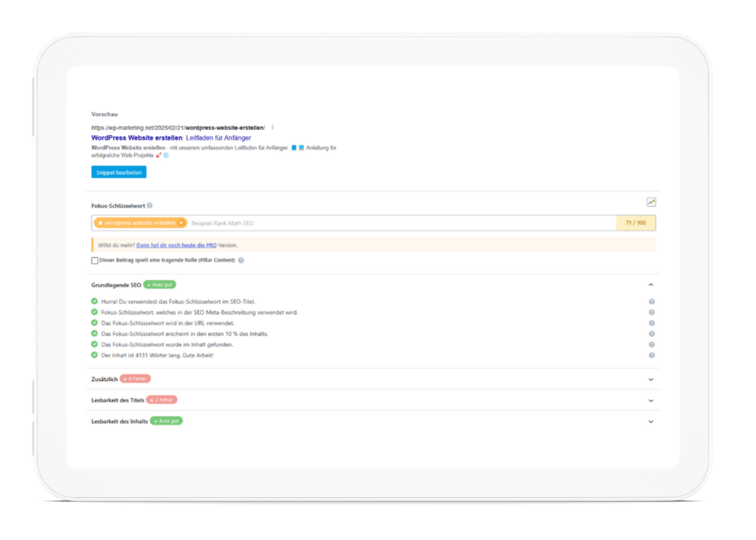
Task: Click the Vorschau heading
Action: (x=105, y=115)
